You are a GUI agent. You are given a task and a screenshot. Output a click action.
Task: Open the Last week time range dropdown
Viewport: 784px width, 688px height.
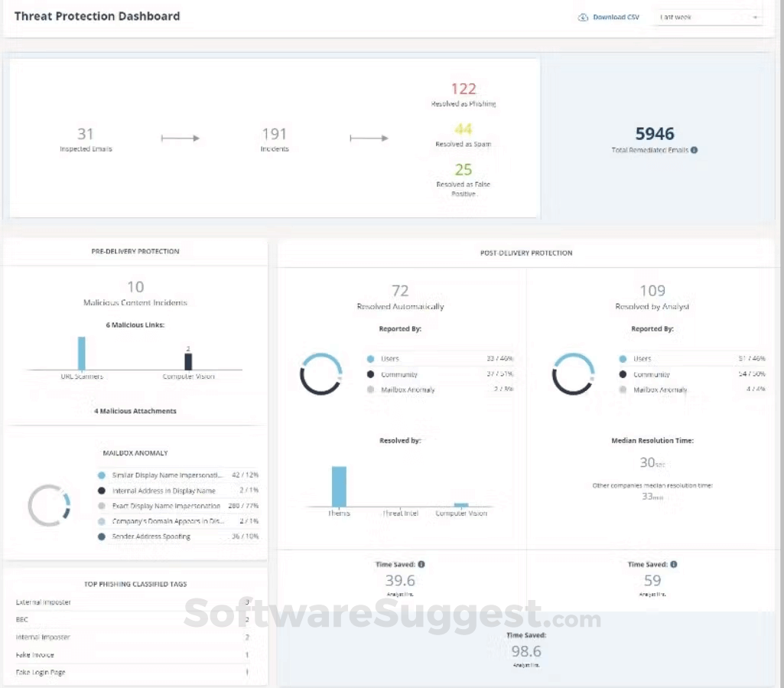[x=708, y=16]
